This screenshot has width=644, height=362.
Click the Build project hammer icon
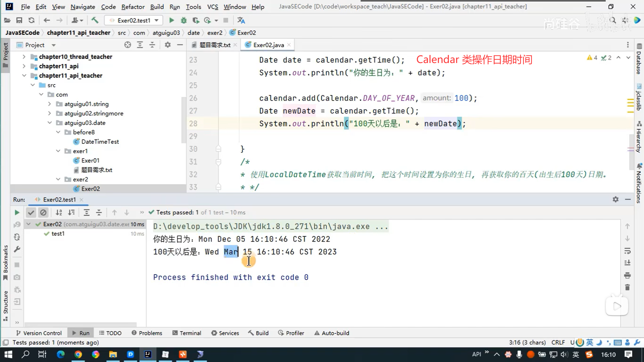tap(95, 20)
